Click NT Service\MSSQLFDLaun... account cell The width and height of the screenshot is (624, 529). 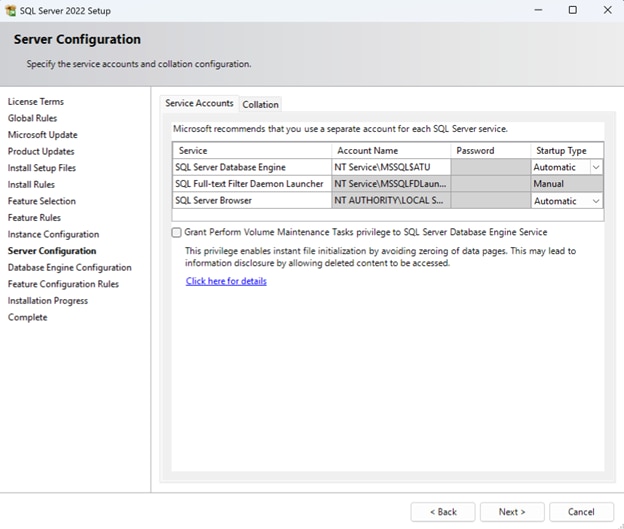[x=391, y=184]
